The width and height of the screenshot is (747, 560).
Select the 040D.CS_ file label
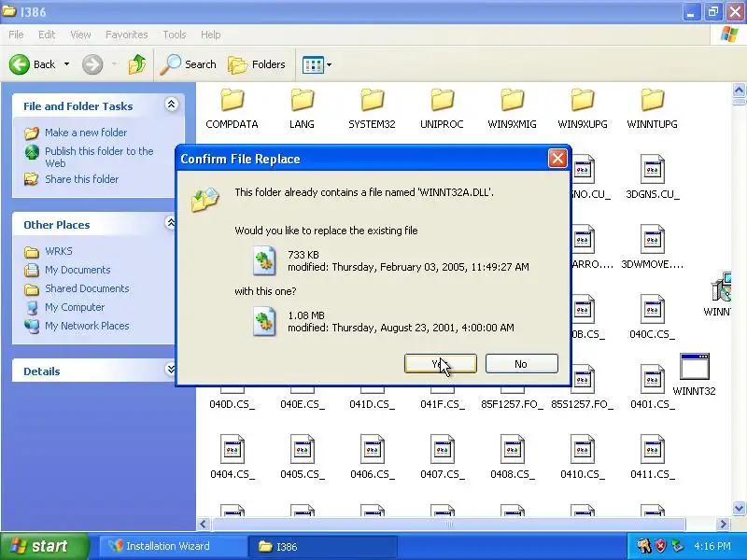[x=232, y=404]
